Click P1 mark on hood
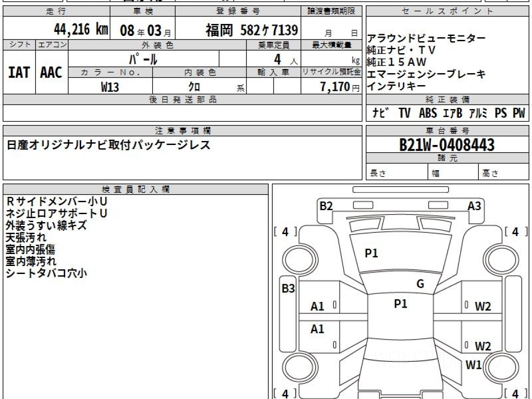 click(x=371, y=253)
